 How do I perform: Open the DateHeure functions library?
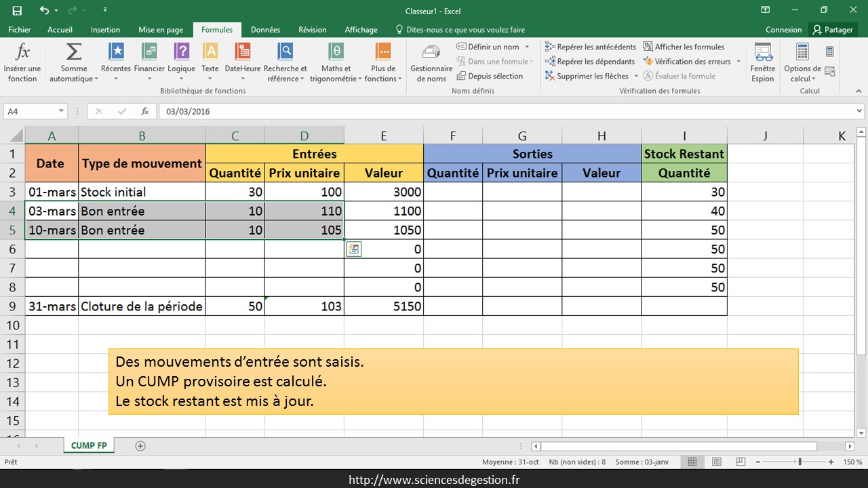click(x=242, y=62)
